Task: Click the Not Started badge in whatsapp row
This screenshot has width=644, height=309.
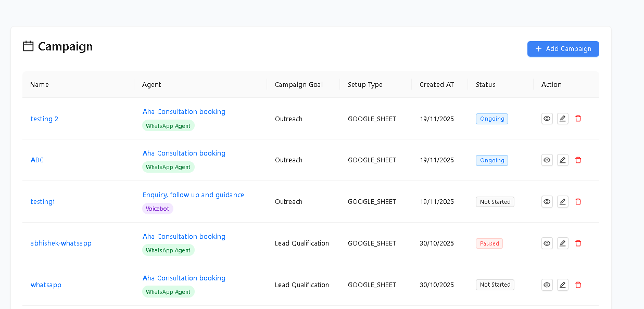Action: (495, 285)
